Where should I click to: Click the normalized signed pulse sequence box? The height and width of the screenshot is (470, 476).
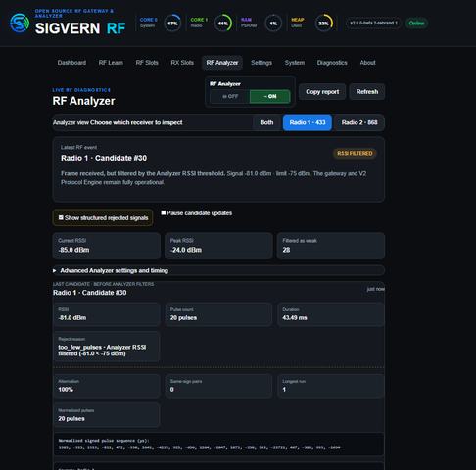click(218, 445)
